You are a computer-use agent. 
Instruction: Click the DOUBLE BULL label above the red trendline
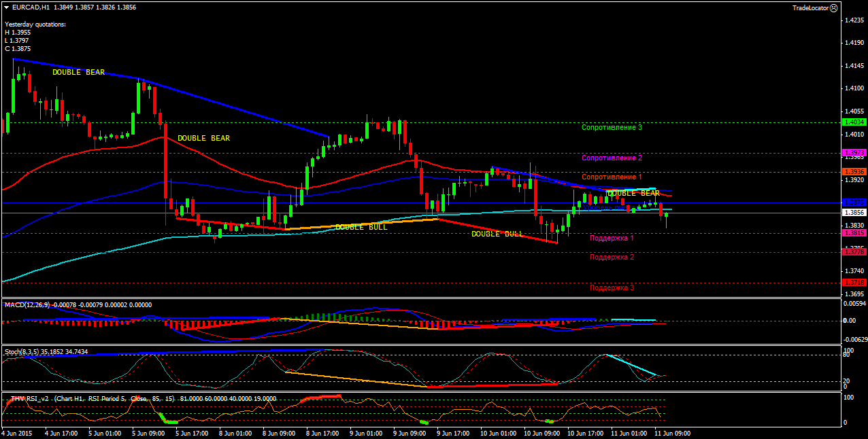(x=497, y=234)
